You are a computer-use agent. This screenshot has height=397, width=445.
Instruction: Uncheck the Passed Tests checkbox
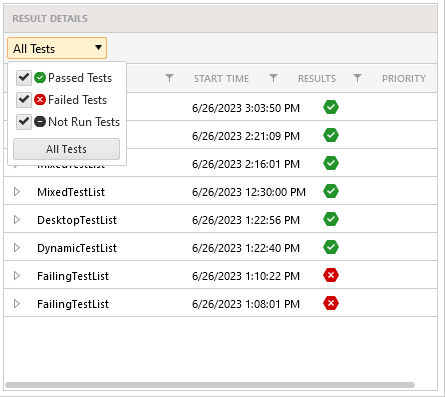click(x=24, y=78)
